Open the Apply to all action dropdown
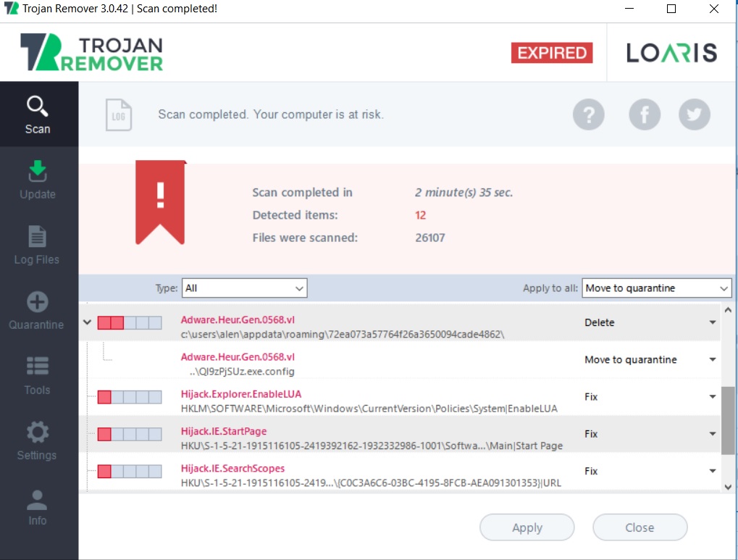 pos(657,288)
